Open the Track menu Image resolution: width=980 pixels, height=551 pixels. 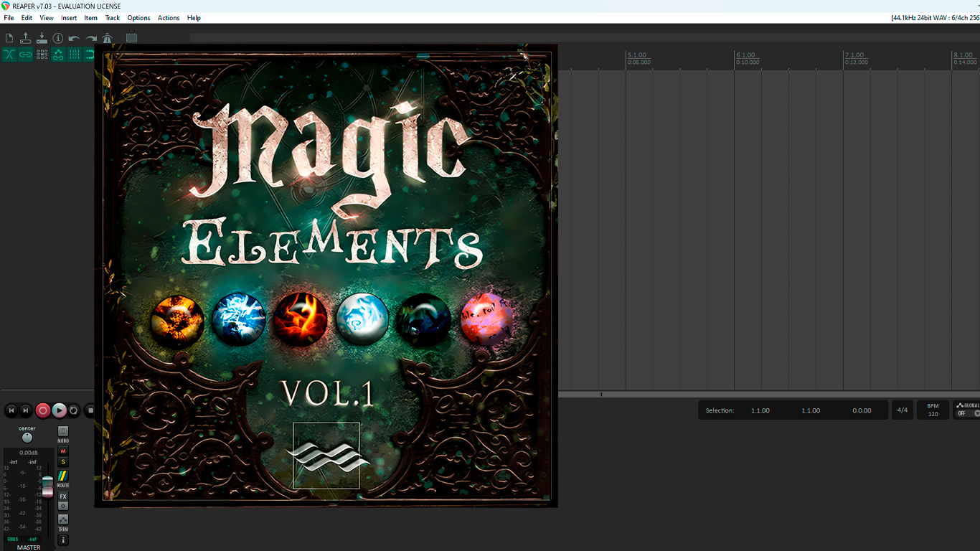[x=113, y=18]
